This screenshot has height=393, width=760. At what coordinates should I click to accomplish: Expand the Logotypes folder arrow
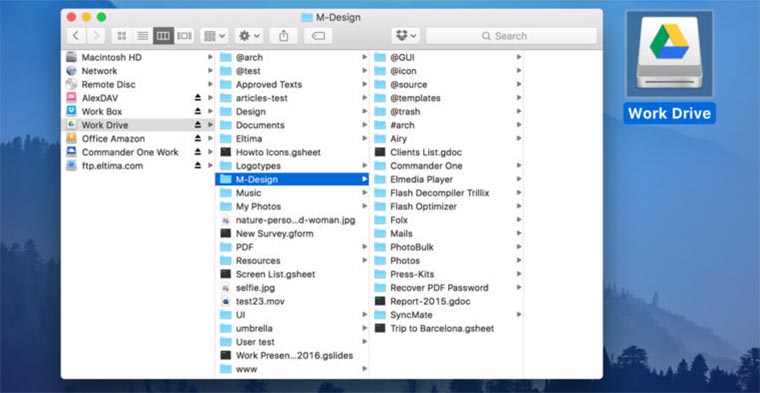(364, 166)
